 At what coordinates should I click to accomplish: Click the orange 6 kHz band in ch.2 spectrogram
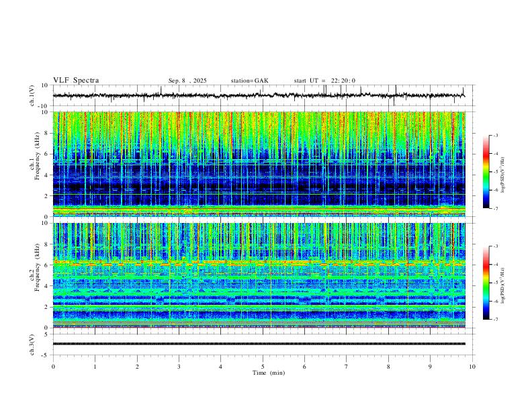coord(259,263)
